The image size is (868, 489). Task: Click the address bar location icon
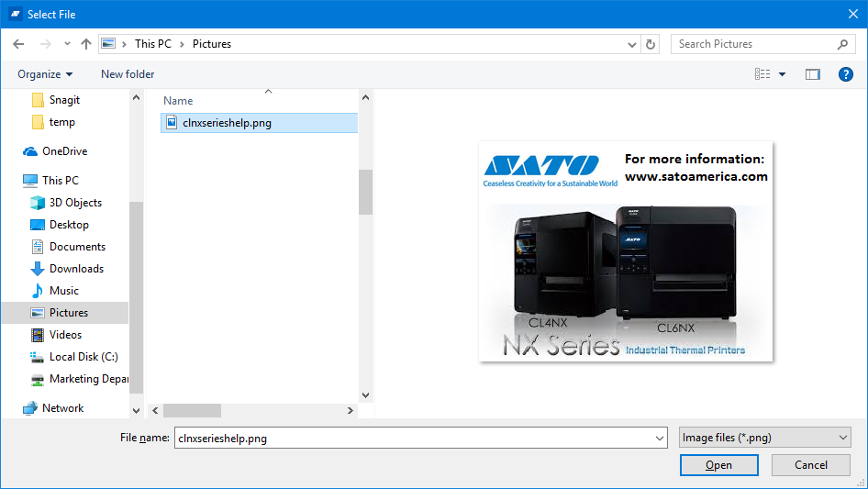pos(108,44)
